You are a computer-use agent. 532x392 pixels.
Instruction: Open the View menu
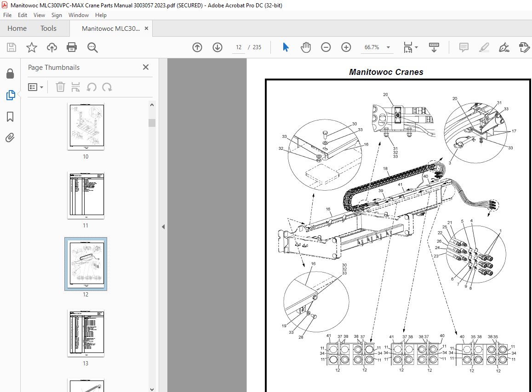click(39, 15)
